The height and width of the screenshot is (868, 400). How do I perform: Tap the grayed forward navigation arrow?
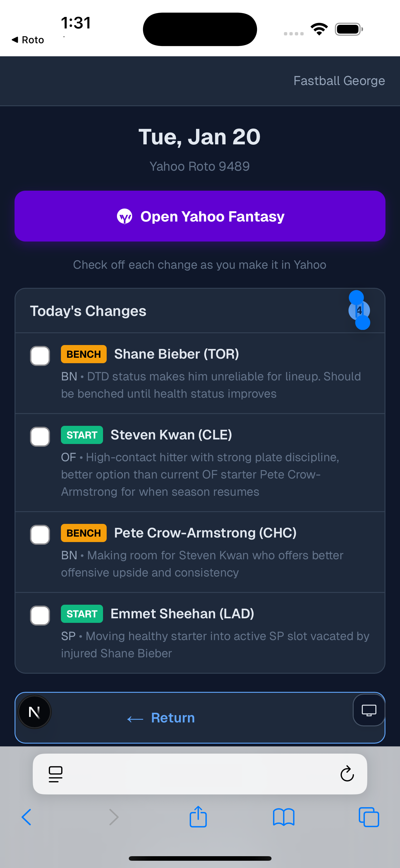tap(113, 817)
